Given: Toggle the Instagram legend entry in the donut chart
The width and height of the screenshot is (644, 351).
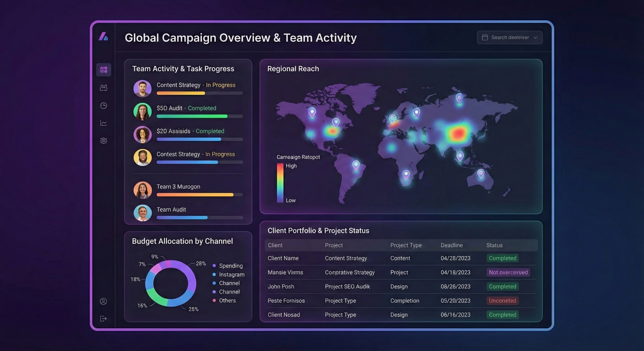Looking at the screenshot, I should click(x=231, y=274).
